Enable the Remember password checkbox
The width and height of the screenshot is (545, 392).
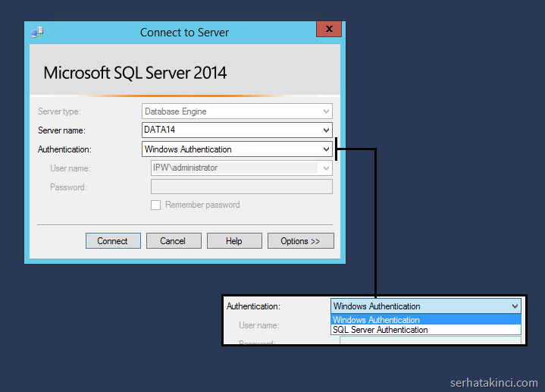(x=156, y=205)
